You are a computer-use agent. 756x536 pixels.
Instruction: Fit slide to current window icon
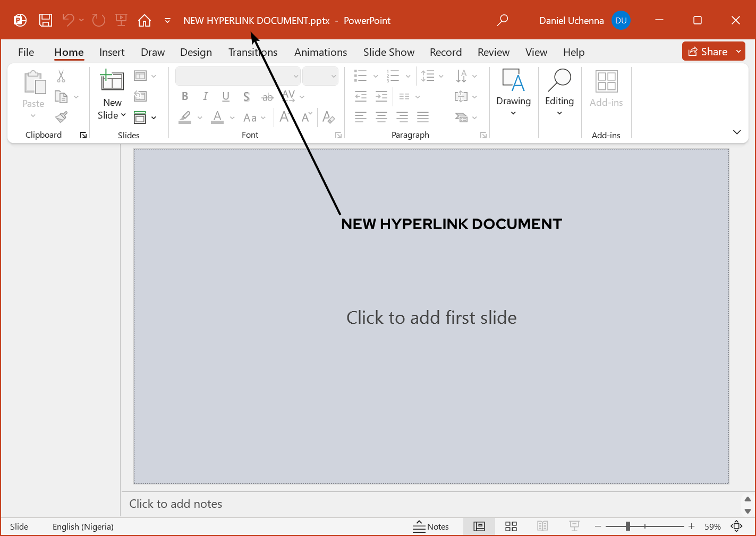[x=736, y=526]
